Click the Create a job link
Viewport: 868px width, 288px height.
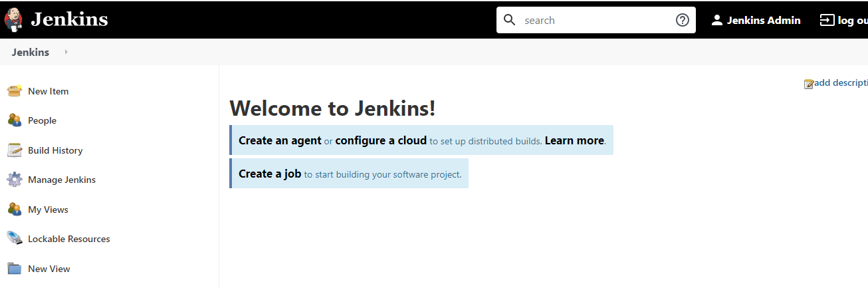click(270, 174)
